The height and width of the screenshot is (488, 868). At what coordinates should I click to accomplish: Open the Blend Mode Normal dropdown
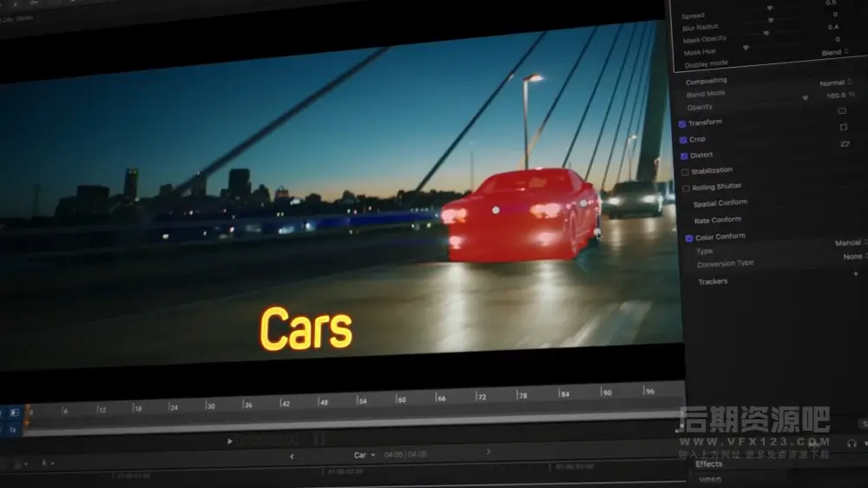coord(835,82)
